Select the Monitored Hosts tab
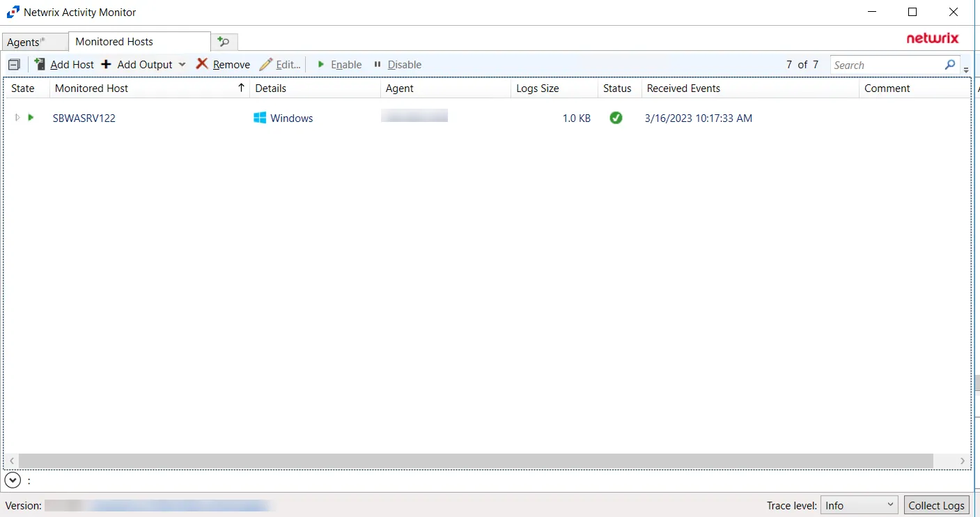Screen dimensions: 980x517 tap(139, 41)
